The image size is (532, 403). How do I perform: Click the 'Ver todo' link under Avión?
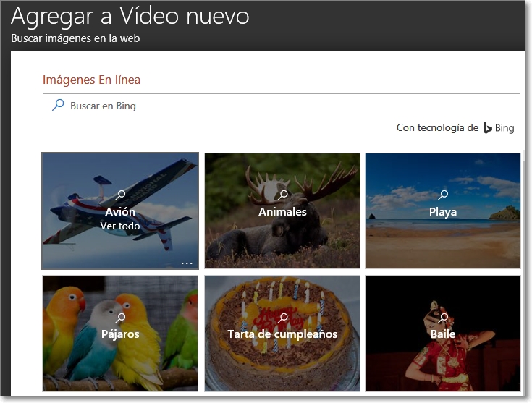(x=120, y=226)
